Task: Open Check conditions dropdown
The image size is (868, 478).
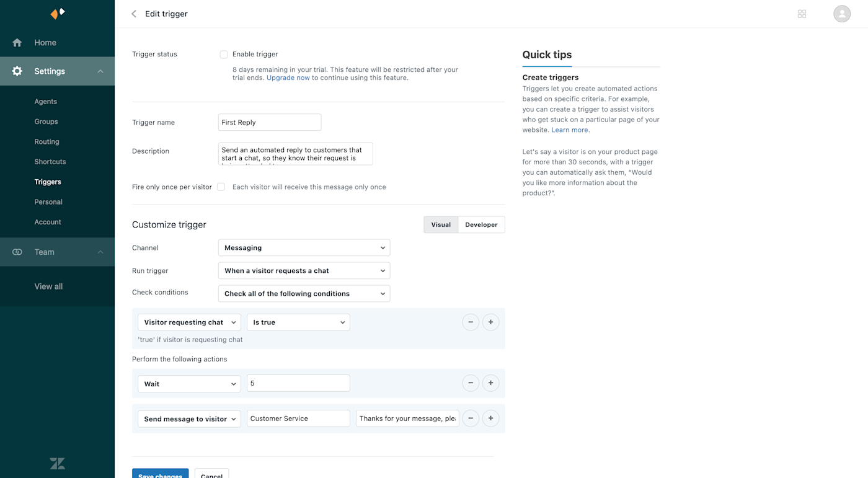Action: 304,294
